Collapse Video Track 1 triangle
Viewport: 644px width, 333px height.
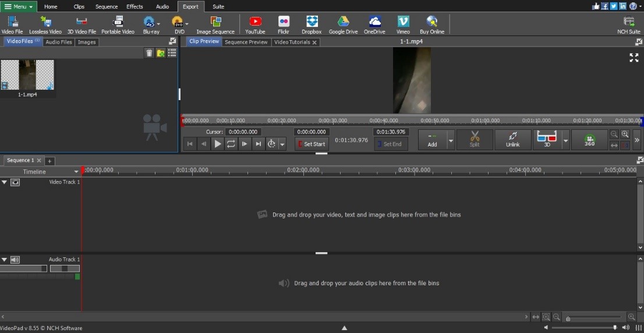pyautogui.click(x=5, y=182)
